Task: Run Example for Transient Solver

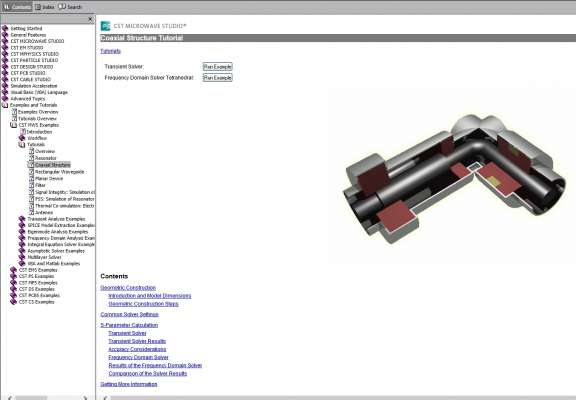Action: (217, 67)
